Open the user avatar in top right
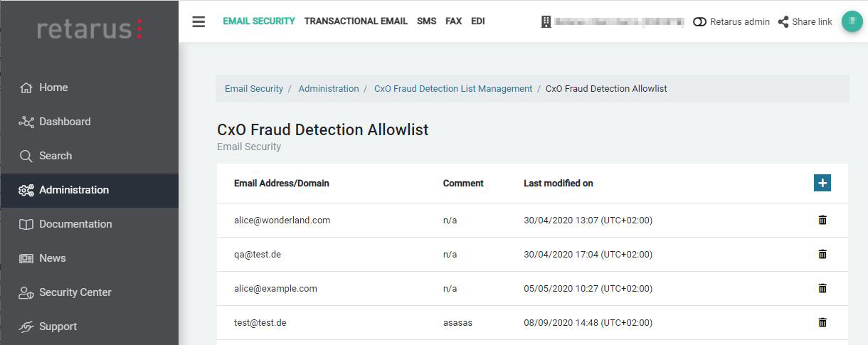This screenshot has width=868, height=345. pos(852,21)
